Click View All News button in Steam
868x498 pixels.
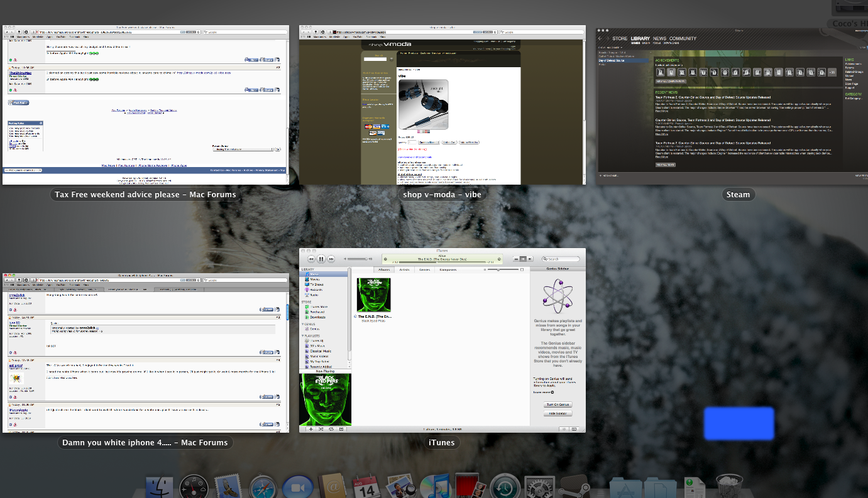pyautogui.click(x=666, y=165)
